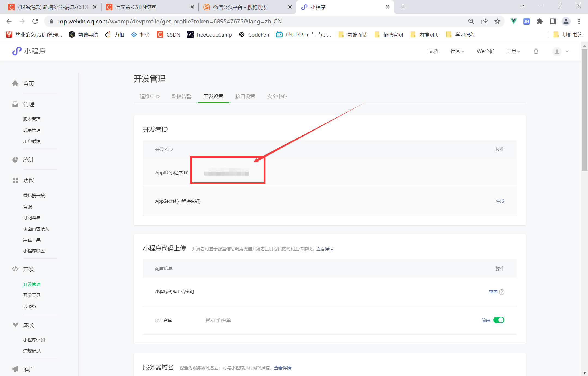Open the Chrome profile avatar

pos(566,21)
